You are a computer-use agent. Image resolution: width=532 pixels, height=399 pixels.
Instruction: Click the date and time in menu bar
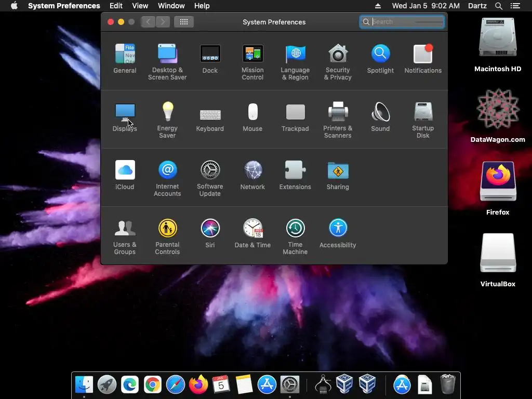tap(426, 6)
